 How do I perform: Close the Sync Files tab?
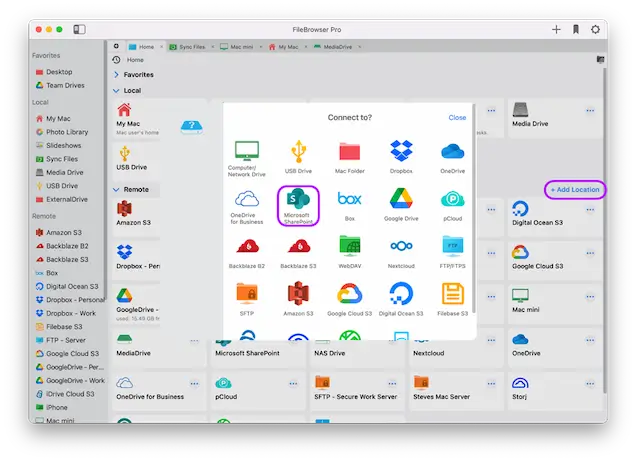point(213,47)
